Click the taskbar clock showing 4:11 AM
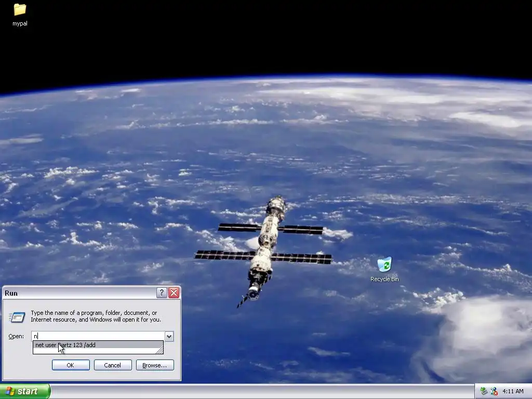532x399 pixels. coord(513,391)
